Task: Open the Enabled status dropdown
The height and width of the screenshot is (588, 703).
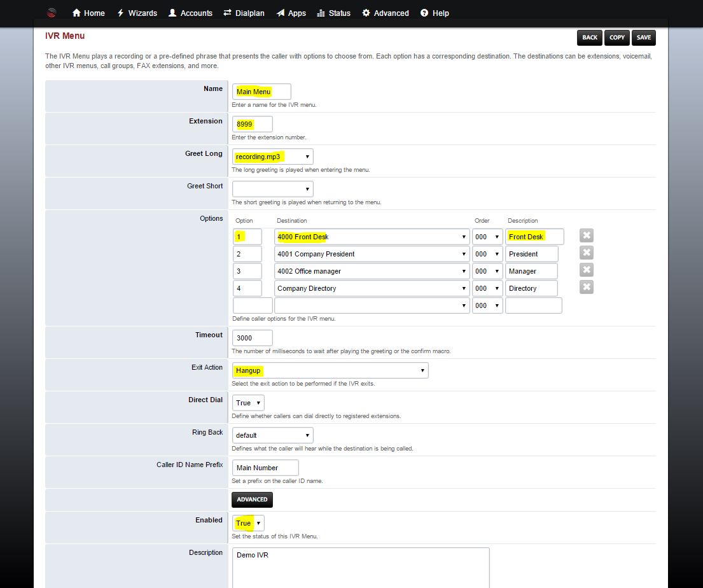Action: (x=248, y=523)
